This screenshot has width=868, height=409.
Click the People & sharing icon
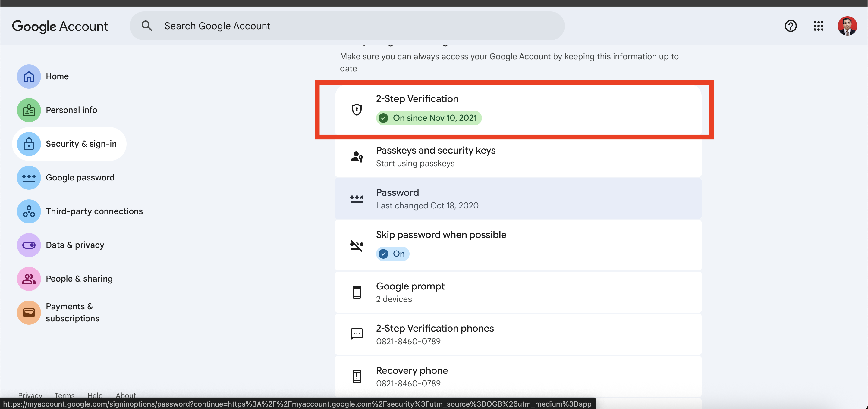tap(29, 279)
